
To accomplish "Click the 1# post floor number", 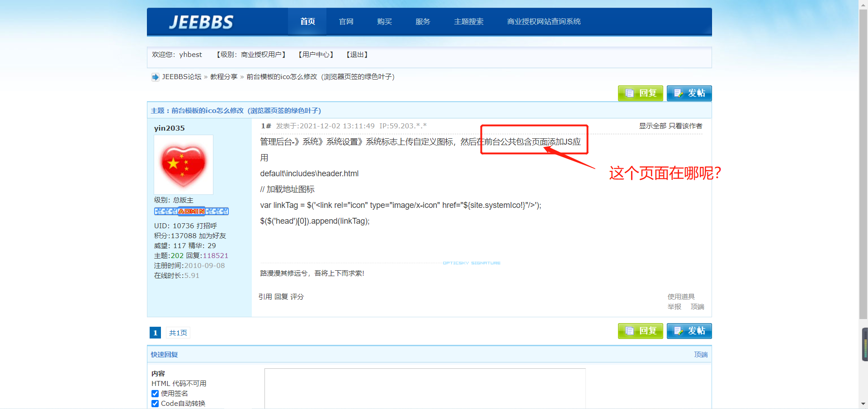I will coord(266,126).
